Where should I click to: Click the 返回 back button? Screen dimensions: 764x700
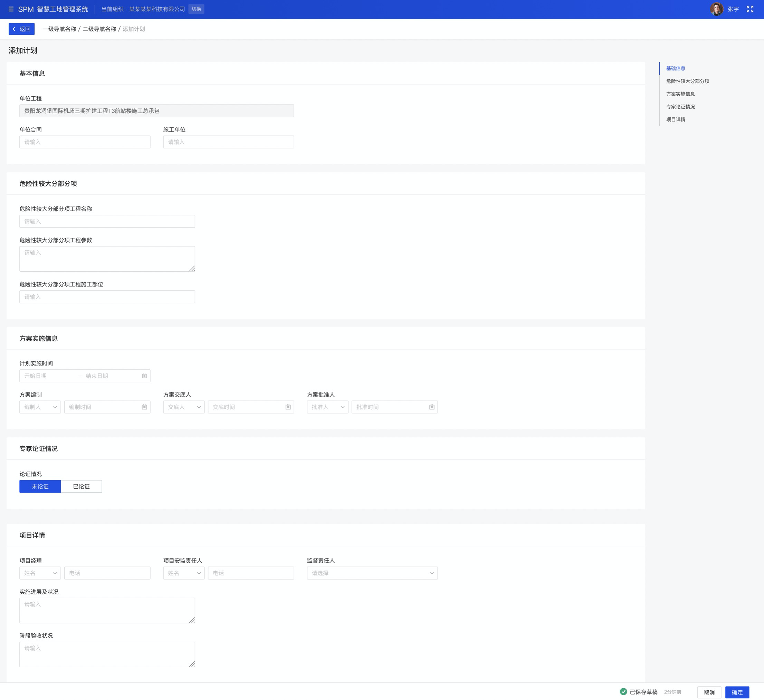coord(22,29)
